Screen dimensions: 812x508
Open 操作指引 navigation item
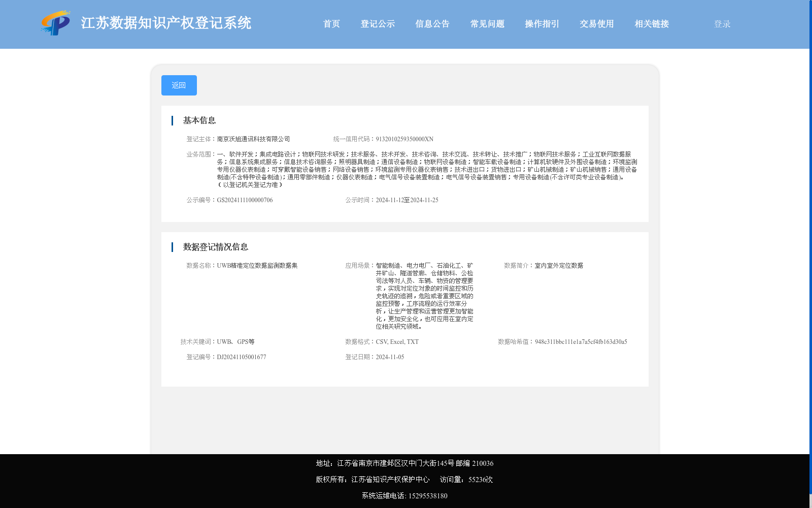542,24
